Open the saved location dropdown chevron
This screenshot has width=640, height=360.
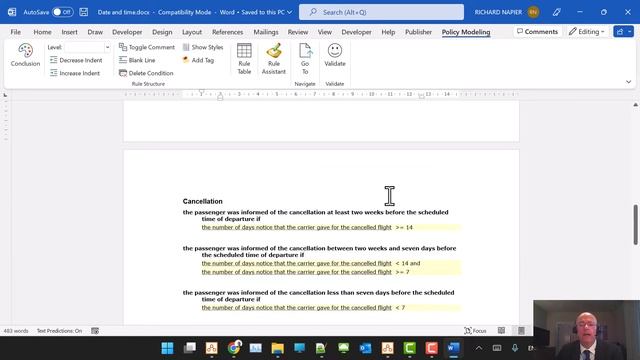[x=289, y=12]
